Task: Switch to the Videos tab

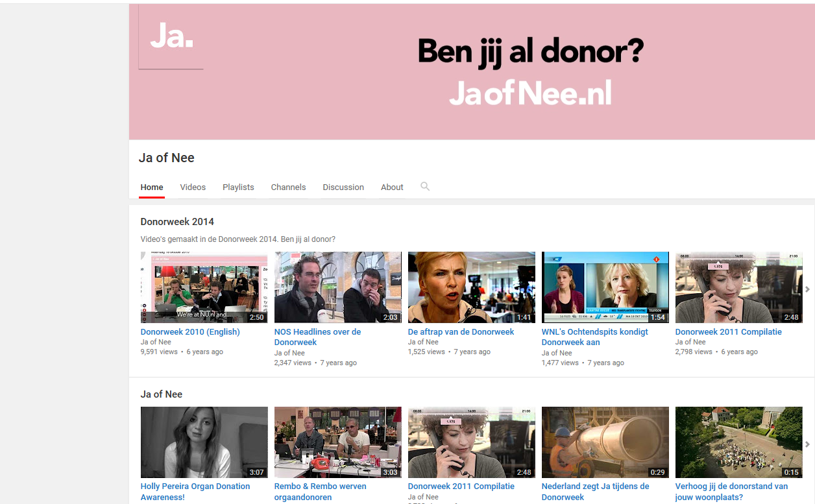Action: [x=193, y=187]
